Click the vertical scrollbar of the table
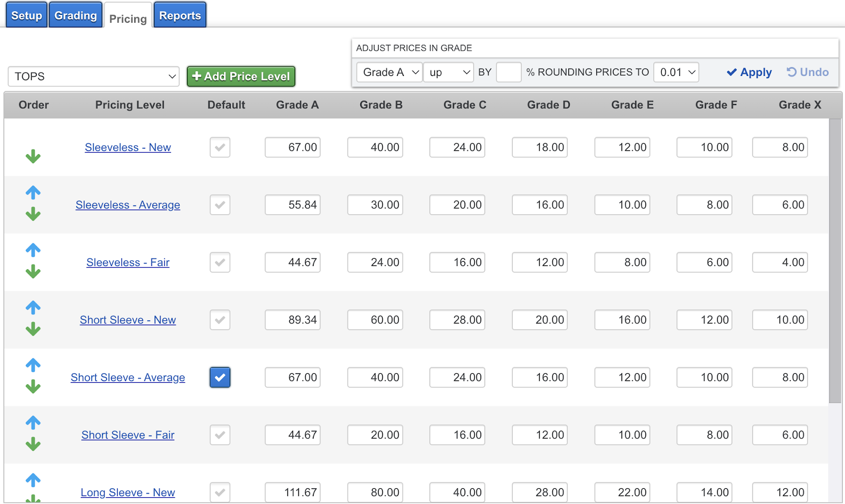 pos(835,261)
